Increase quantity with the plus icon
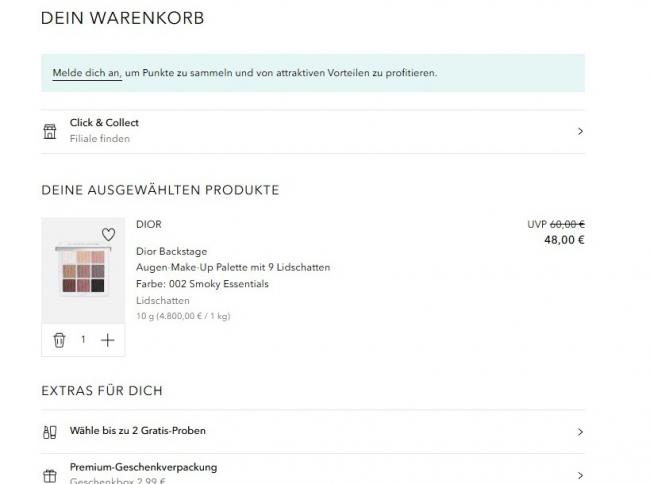 click(107, 340)
